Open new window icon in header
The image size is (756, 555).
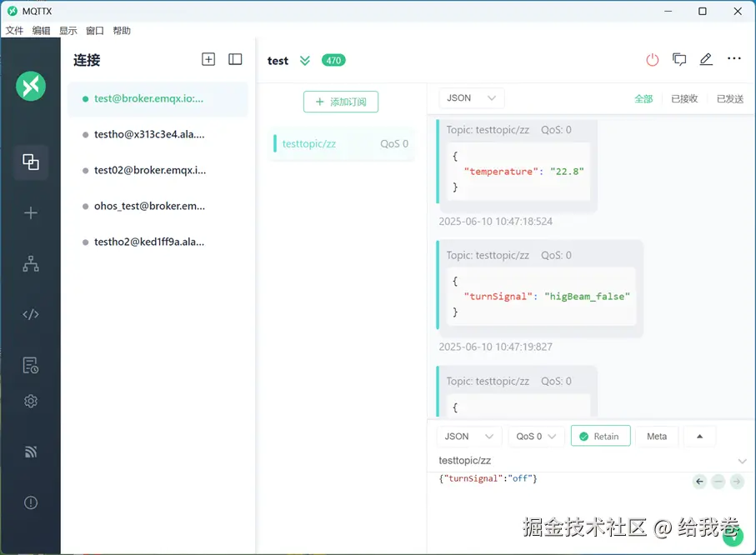679,59
